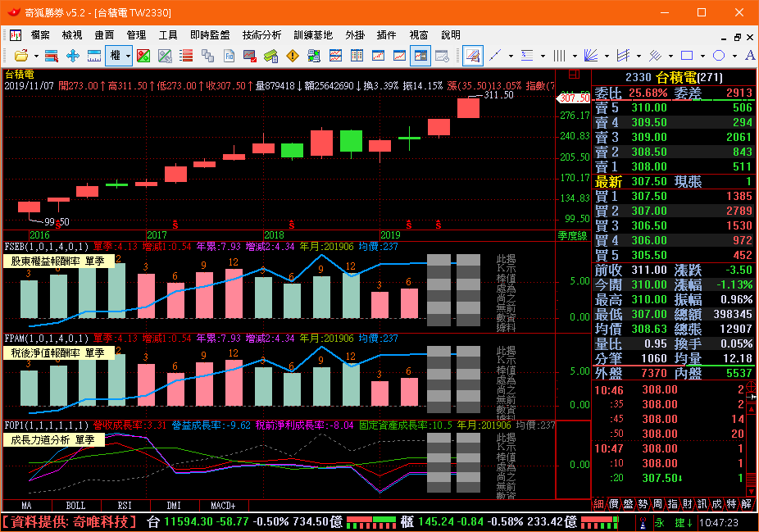Click the red-green percent chart icon
Screen dimensions: 759x532
point(143,56)
